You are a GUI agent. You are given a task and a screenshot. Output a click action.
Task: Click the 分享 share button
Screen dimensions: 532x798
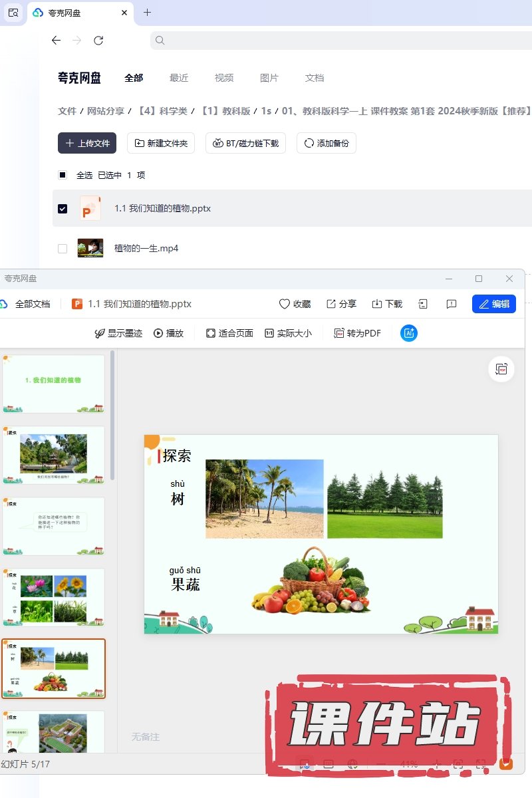pyautogui.click(x=341, y=304)
